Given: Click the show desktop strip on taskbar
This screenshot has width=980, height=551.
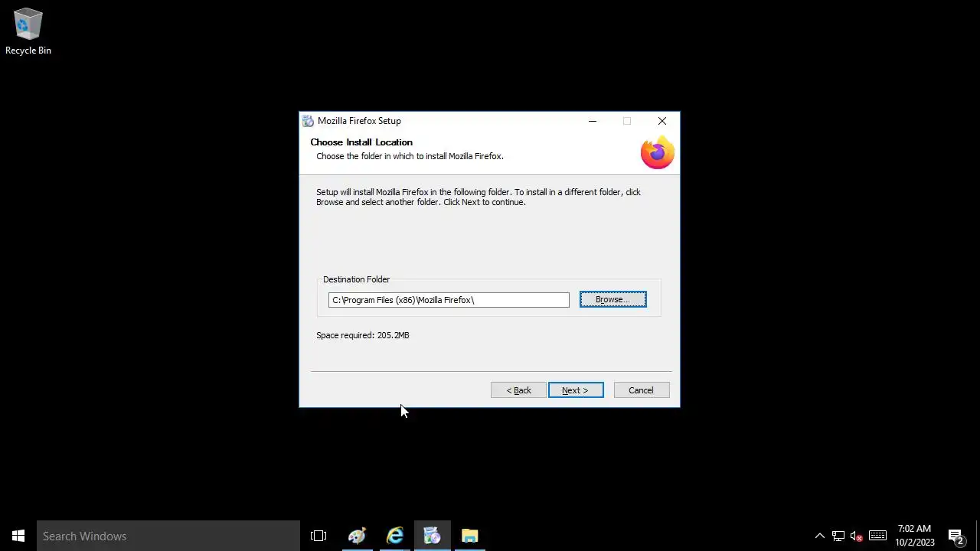Looking at the screenshot, I should (x=977, y=536).
